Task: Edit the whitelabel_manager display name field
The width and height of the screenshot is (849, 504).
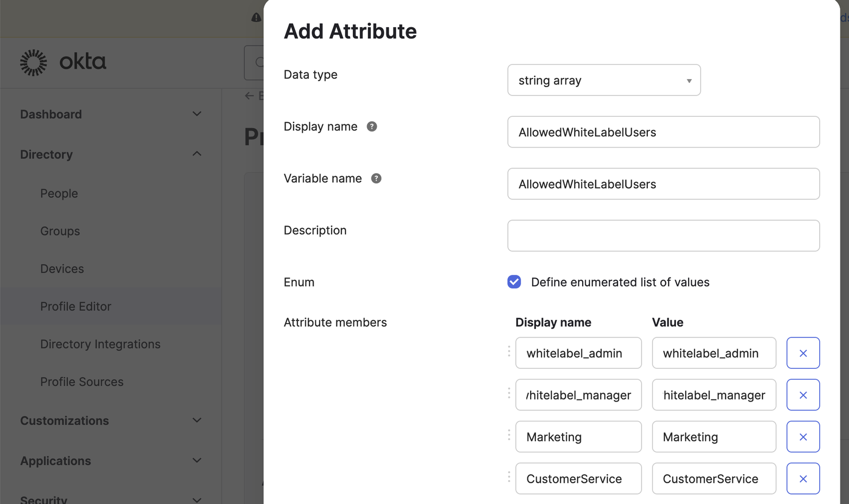Action: click(578, 395)
